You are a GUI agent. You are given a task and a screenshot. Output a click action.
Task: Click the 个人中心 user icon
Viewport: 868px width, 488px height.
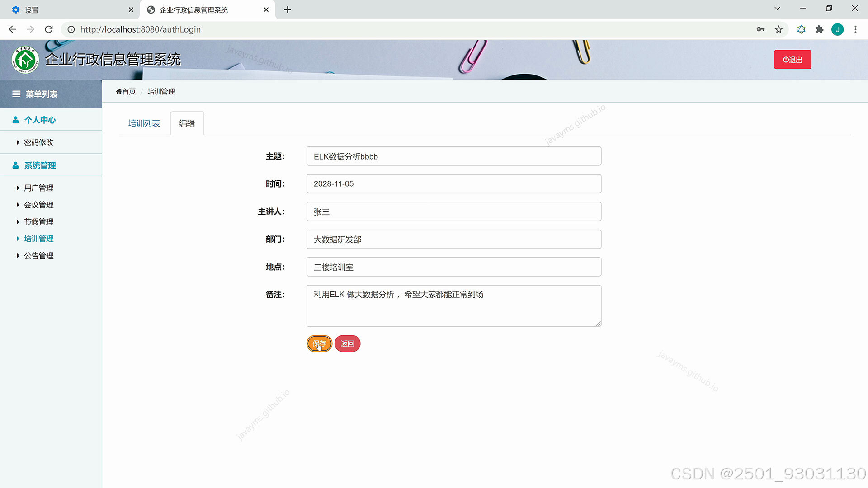click(x=15, y=120)
